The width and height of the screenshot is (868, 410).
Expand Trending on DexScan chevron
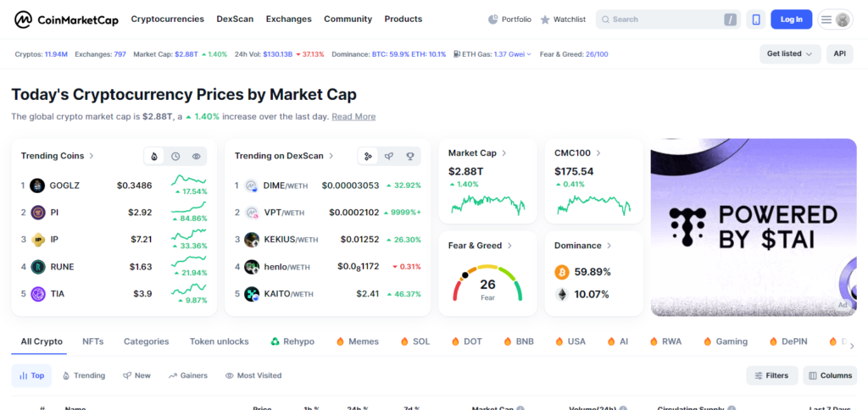(x=331, y=156)
